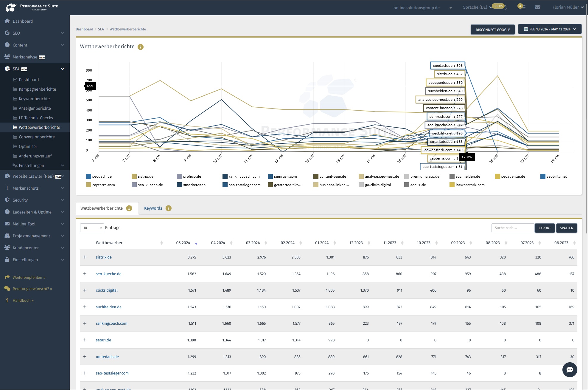Toggle seoagentur.de legend color swatch
The image size is (588, 390).
pos(497,177)
